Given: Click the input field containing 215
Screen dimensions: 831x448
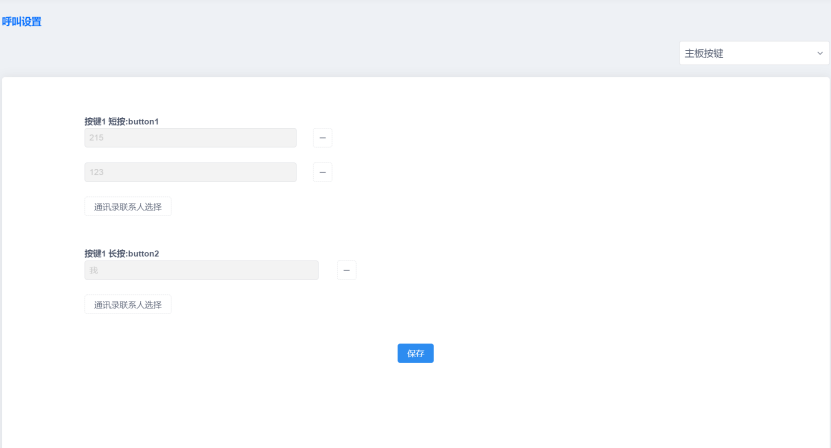Looking at the screenshot, I should (x=190, y=138).
